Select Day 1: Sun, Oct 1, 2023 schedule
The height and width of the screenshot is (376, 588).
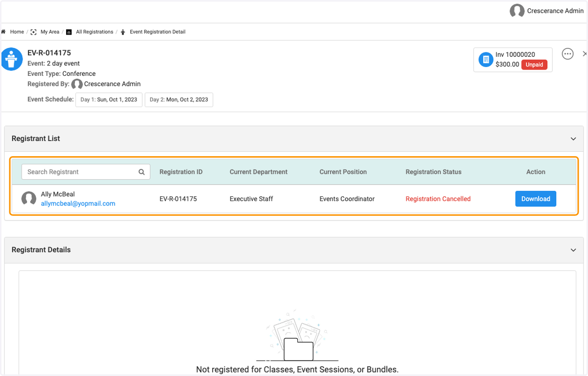click(109, 99)
